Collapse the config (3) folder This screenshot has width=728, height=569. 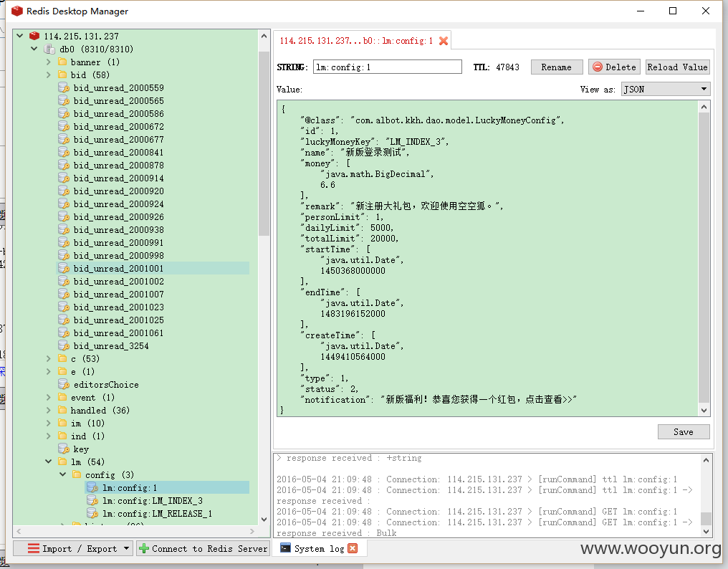[63, 474]
